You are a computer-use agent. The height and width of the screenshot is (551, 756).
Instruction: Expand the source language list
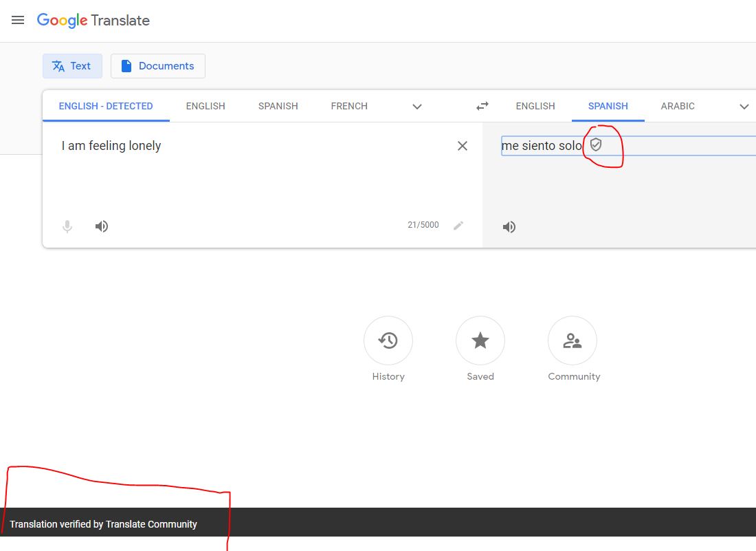[x=416, y=107]
